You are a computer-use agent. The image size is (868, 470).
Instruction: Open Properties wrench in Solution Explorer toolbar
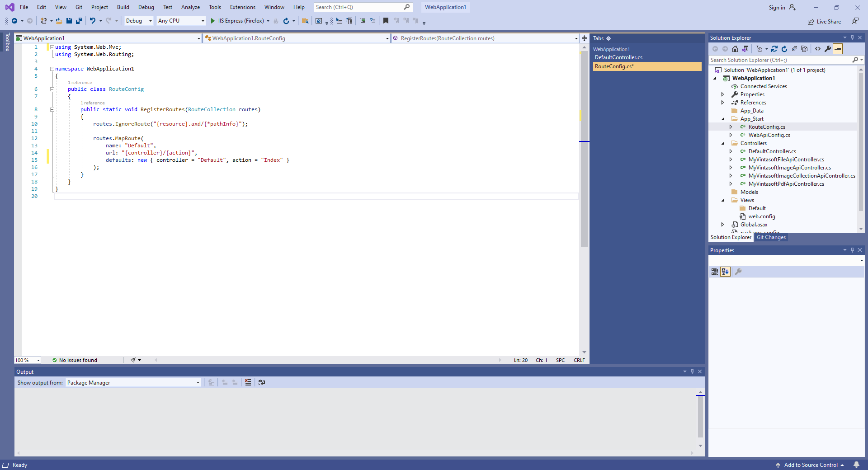[828, 49]
